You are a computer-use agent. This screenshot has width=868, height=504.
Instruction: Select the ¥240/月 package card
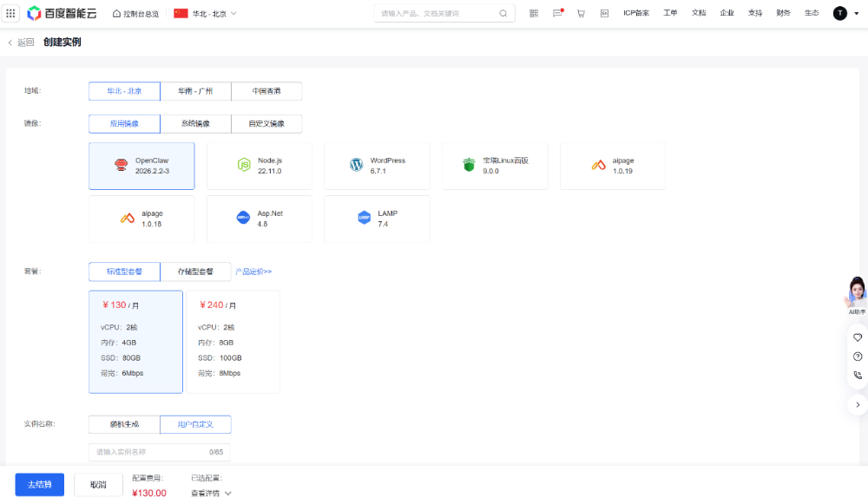233,341
